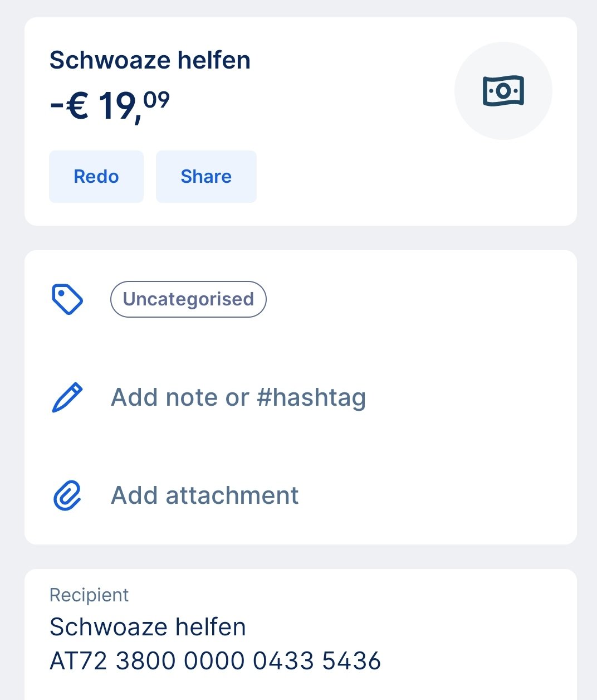Click the blue price tag icon

point(67,299)
